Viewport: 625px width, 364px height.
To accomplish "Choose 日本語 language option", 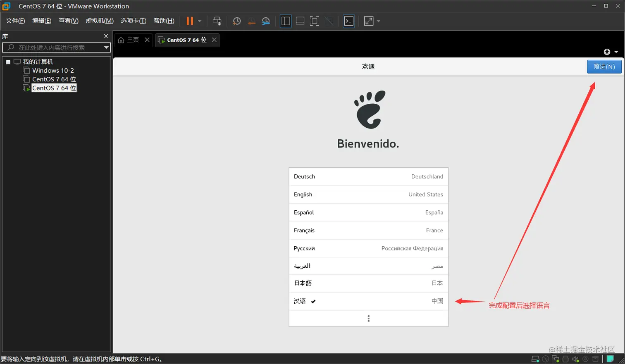I will pyautogui.click(x=368, y=283).
